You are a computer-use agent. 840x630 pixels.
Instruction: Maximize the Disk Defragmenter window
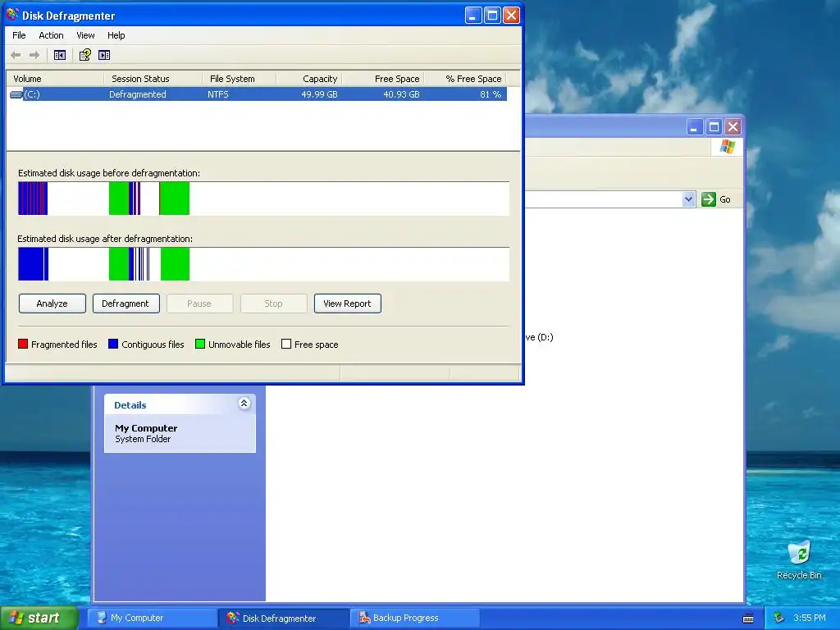492,15
